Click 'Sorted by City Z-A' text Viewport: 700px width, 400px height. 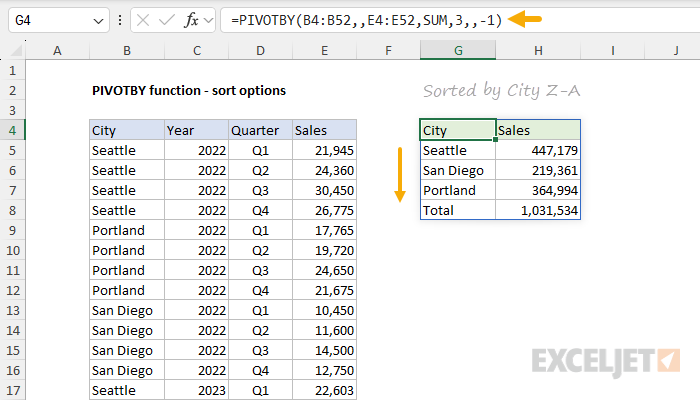pos(501,91)
